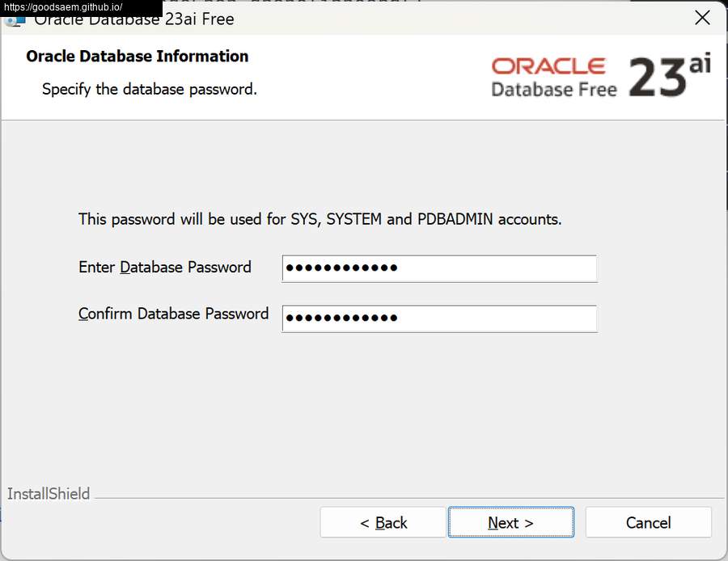728x561 pixels.
Task: Select the 'Confirm Database Password' label
Action: point(173,314)
